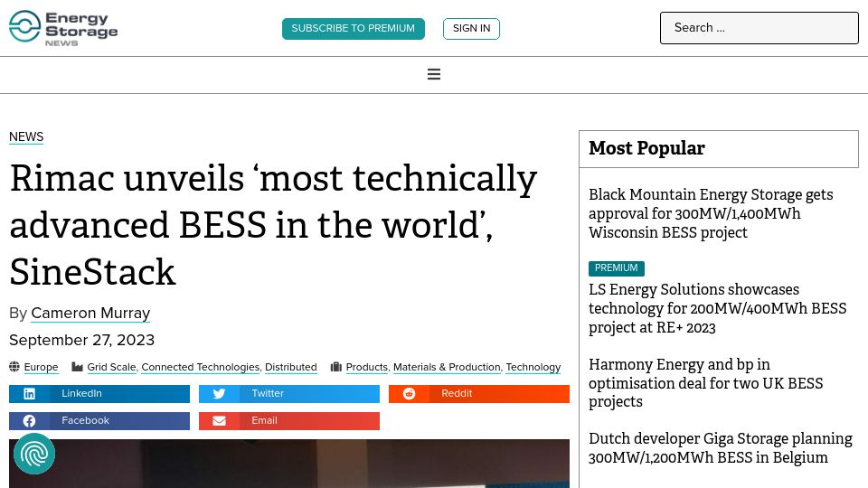This screenshot has height=488, width=868.
Task: Open Harmony Energy and bp article
Action: (x=706, y=383)
